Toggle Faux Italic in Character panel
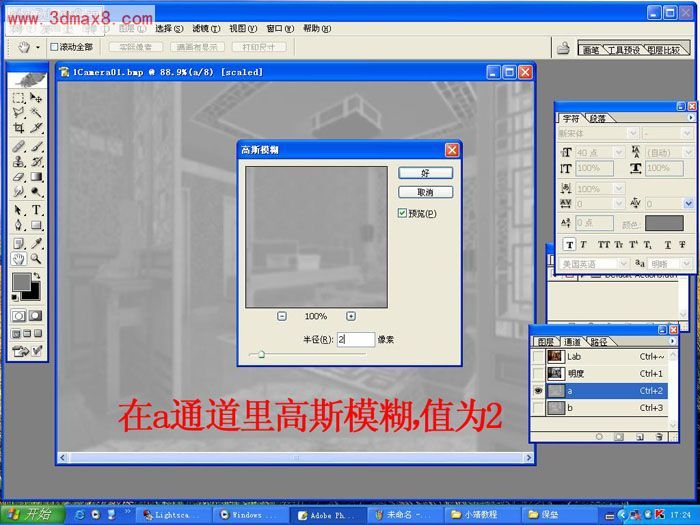 [583, 245]
